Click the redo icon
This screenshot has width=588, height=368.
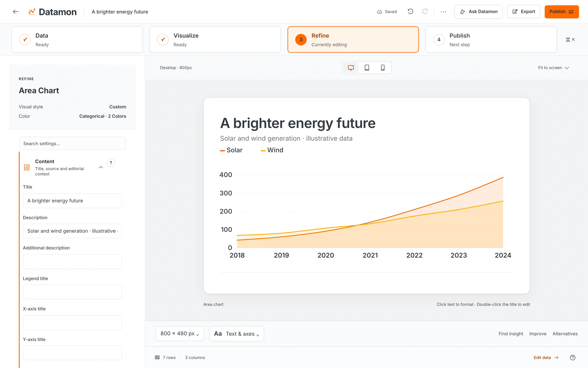425,11
